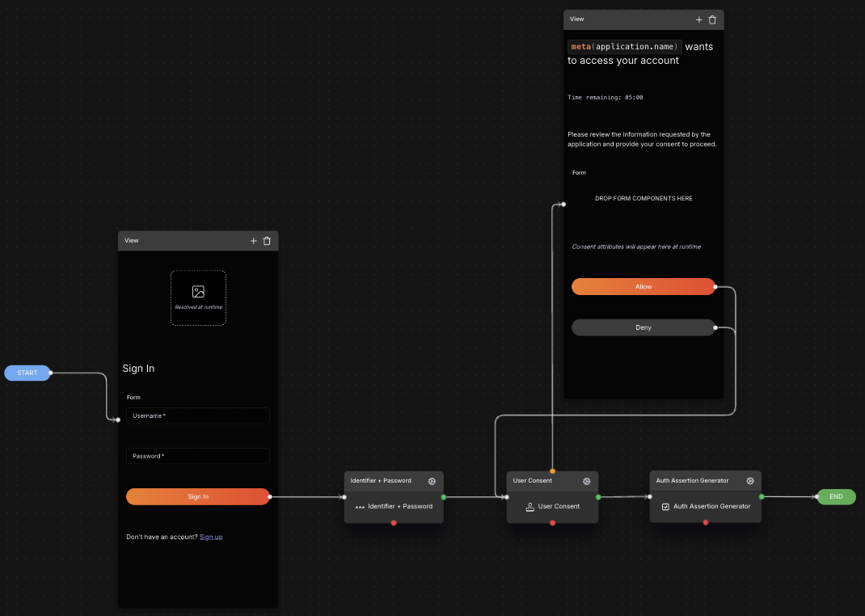Focus the Username input field
This screenshot has height=616, width=865.
(x=198, y=416)
